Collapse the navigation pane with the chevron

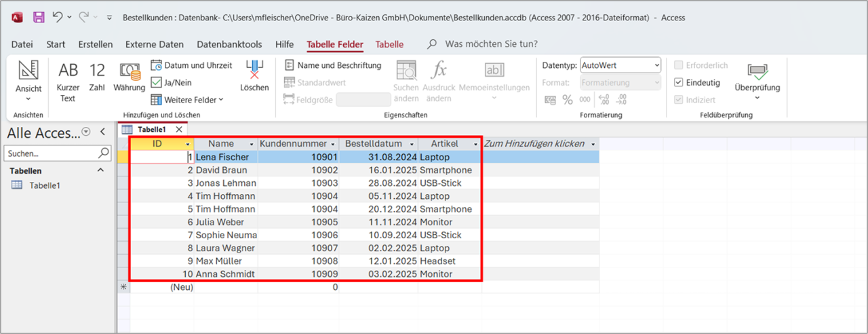pyautogui.click(x=102, y=132)
